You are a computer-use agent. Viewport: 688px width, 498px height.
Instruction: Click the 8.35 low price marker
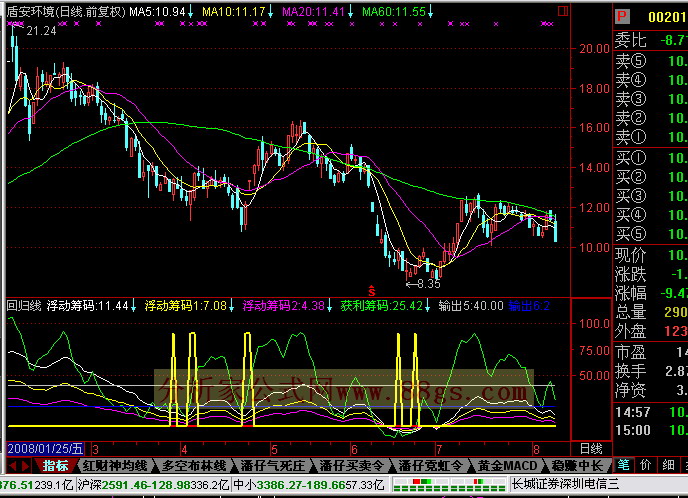click(428, 284)
